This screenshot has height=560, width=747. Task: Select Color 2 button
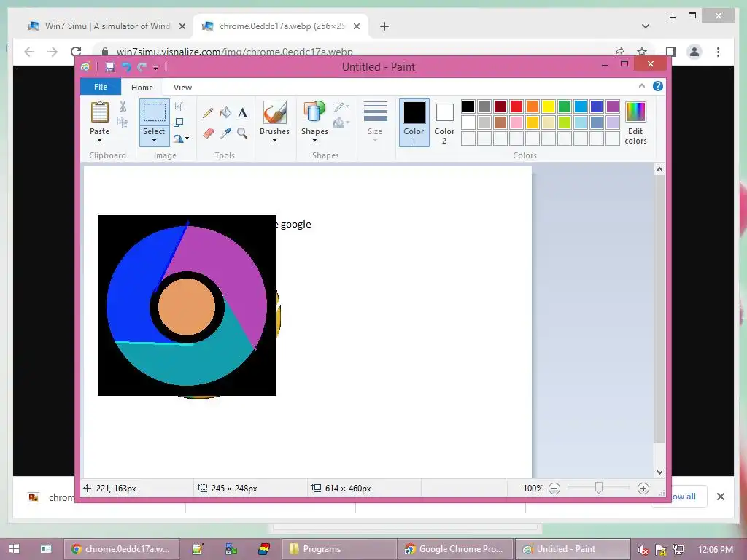coord(444,122)
